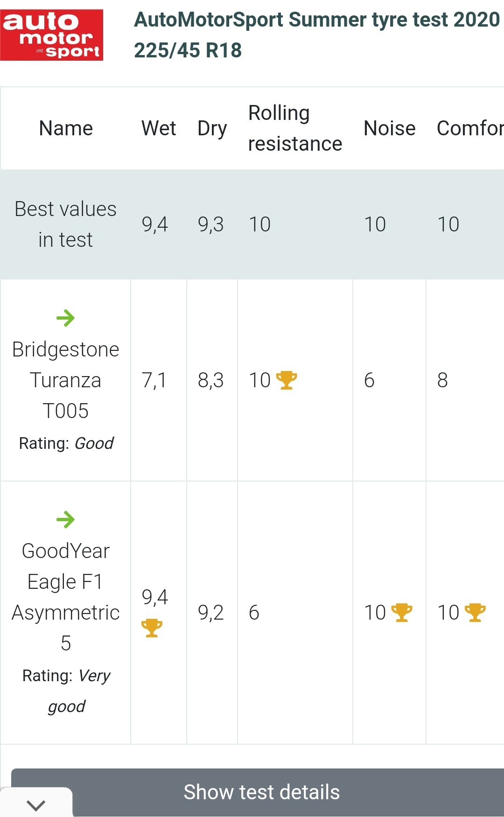Click the Wet column header
Viewport: 504px width, 817px height.
[x=159, y=128]
